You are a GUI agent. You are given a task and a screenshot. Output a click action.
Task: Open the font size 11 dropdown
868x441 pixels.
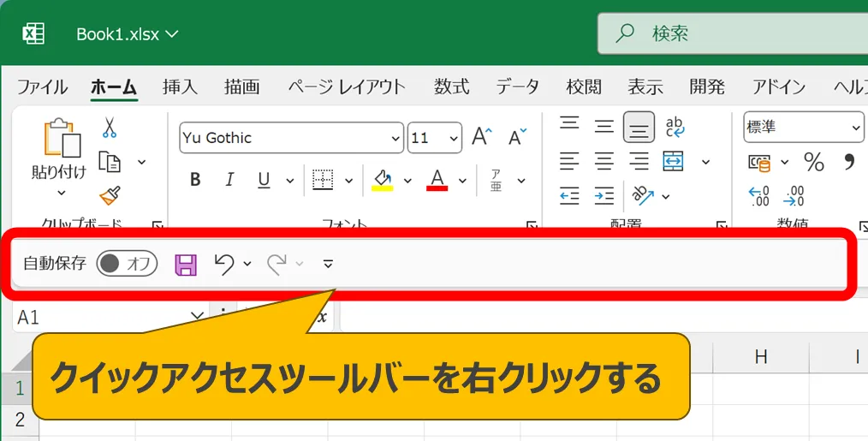453,138
